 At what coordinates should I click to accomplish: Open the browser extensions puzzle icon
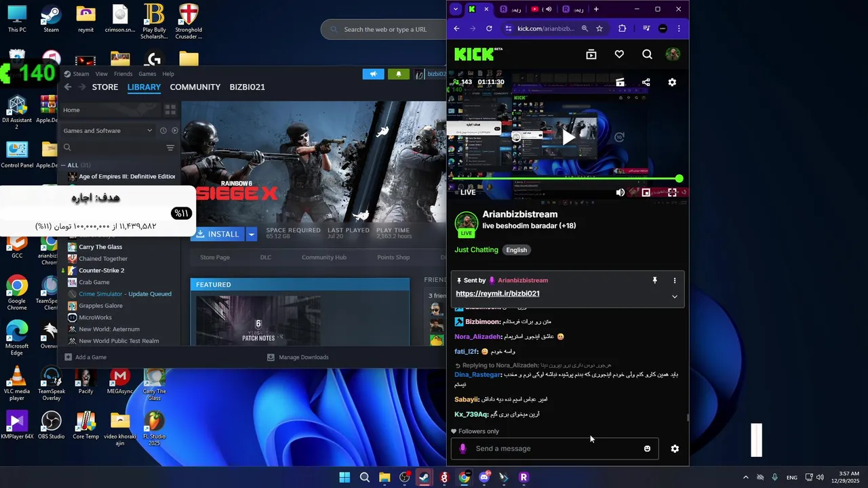click(x=622, y=28)
